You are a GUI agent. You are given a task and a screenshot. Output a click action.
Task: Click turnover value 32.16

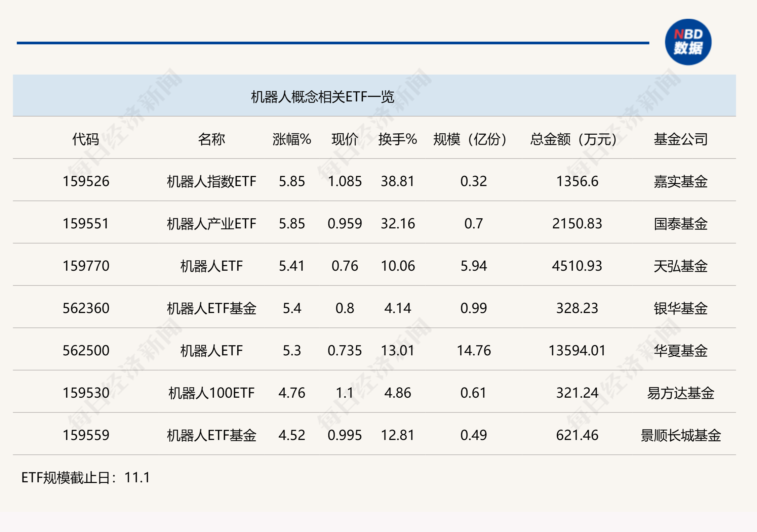398,224
